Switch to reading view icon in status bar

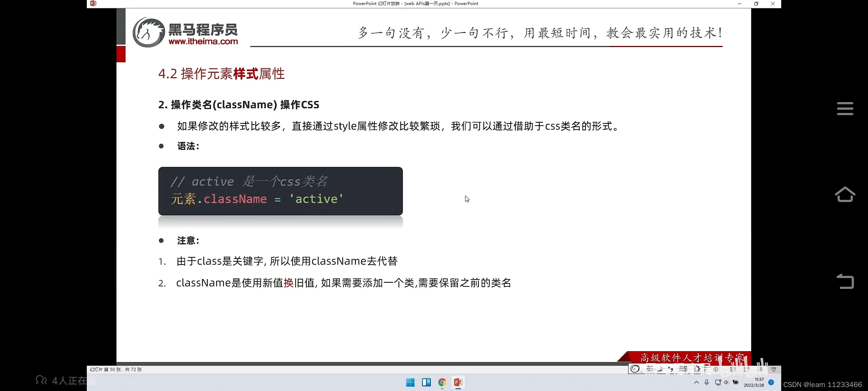pyautogui.click(x=760, y=370)
